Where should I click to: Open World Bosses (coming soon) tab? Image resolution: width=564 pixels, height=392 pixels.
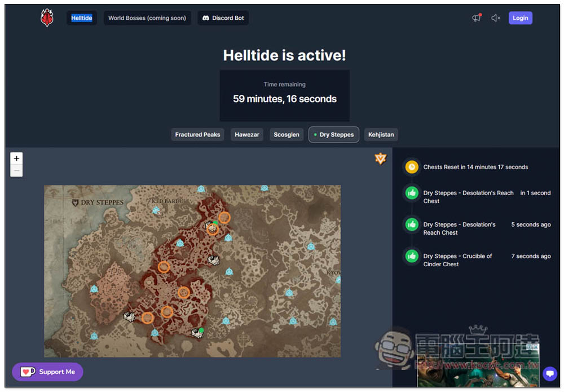[147, 18]
